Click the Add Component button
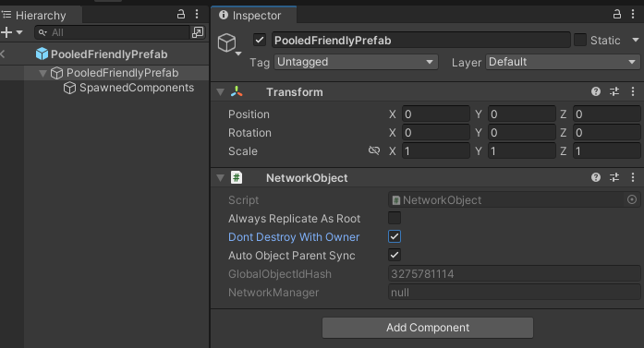This screenshot has height=348, width=644. [x=428, y=328]
